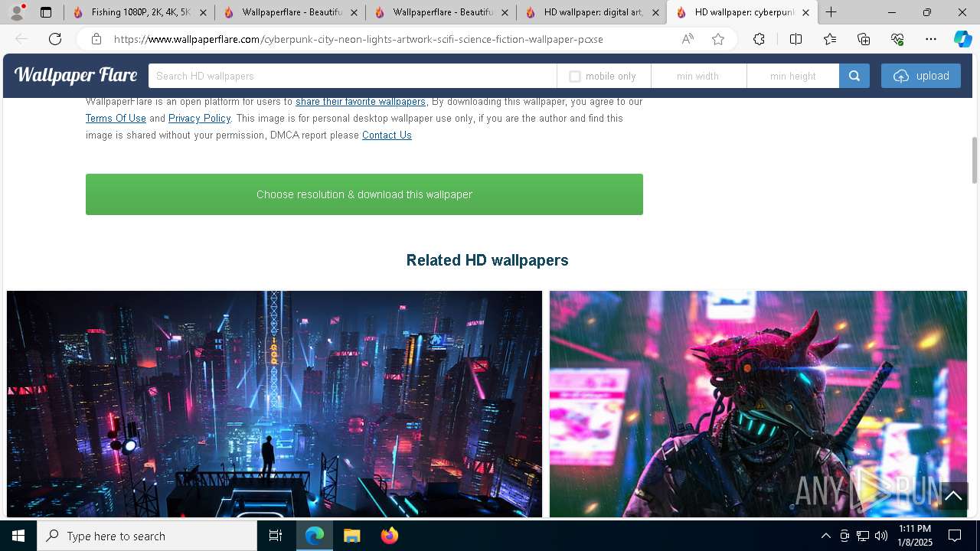Open Split screen view
This screenshot has width=980, height=551.
[795, 39]
